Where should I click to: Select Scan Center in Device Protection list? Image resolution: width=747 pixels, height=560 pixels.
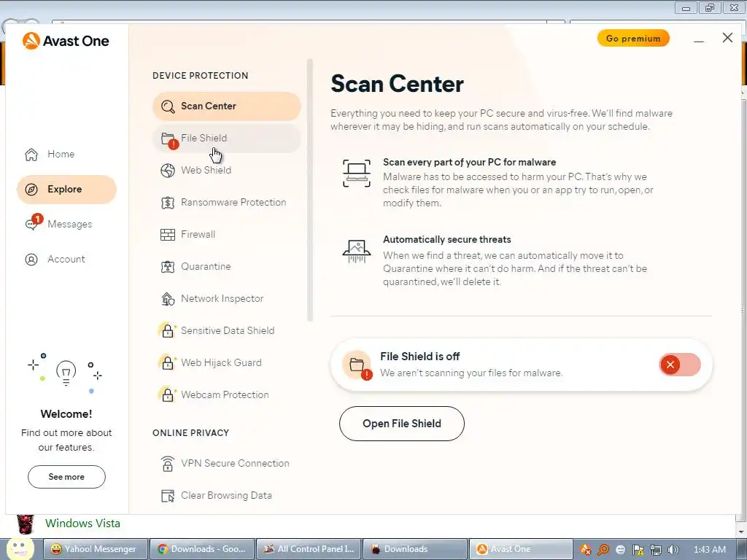(x=227, y=106)
